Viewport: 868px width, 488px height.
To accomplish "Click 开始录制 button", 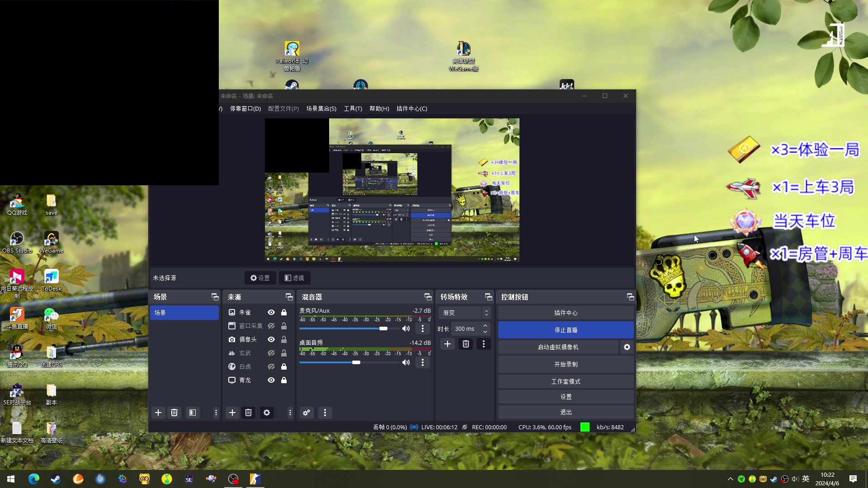I will pyautogui.click(x=566, y=364).
